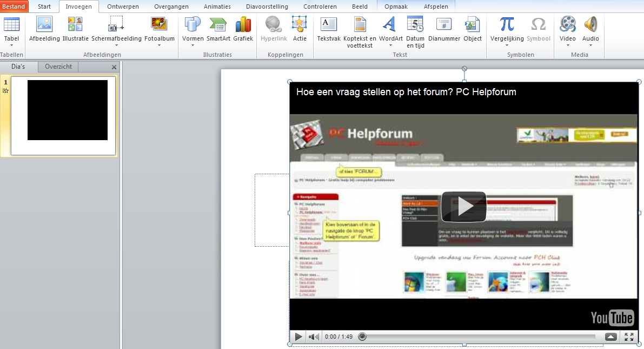Expand the WordArt dropdown arrow
Screen dimensions: 644x349
[390, 45]
